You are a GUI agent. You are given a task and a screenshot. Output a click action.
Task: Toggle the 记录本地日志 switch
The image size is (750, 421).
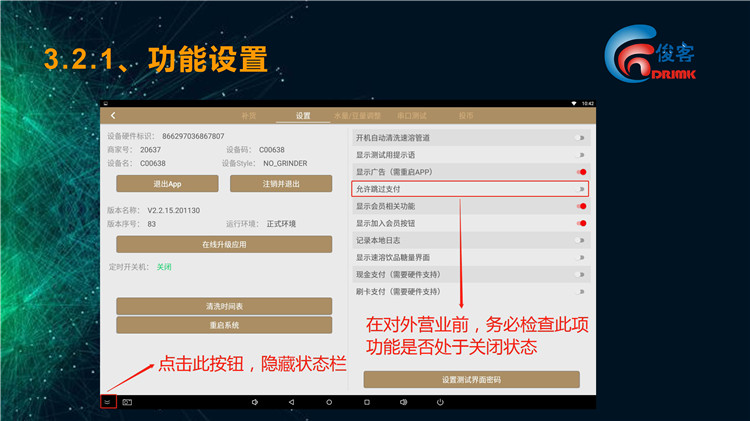pyautogui.click(x=580, y=240)
